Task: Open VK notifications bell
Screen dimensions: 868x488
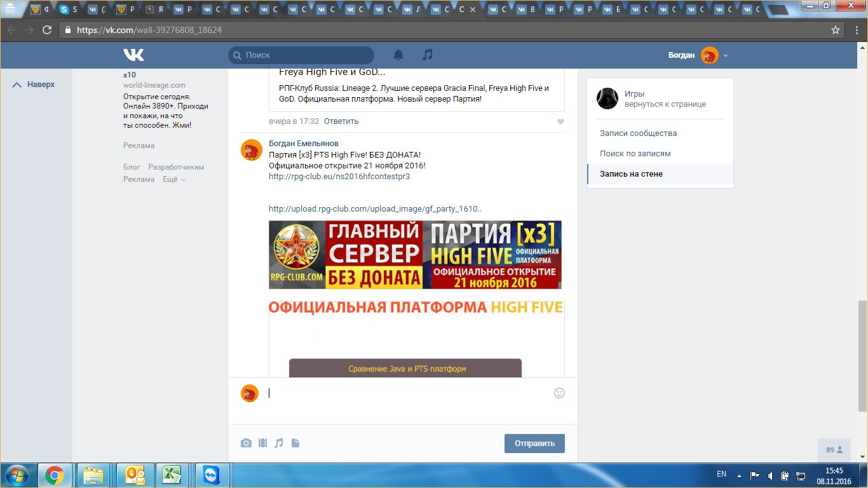Action: click(398, 55)
